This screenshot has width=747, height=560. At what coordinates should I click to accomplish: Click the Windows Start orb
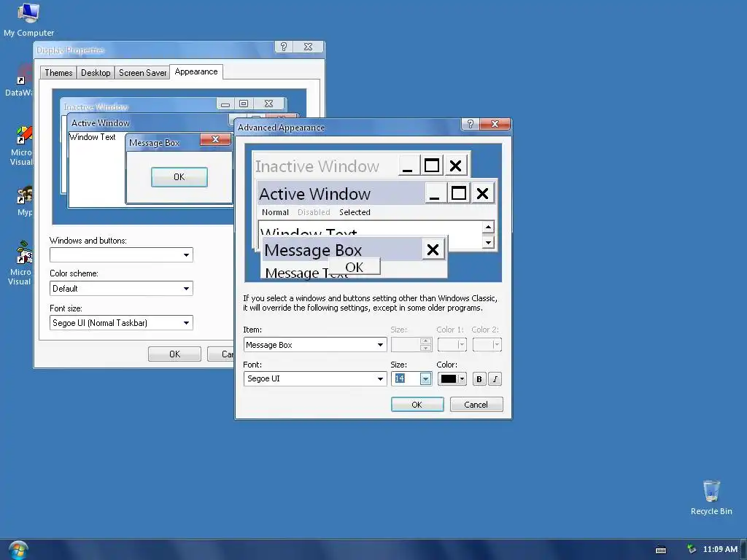click(18, 550)
